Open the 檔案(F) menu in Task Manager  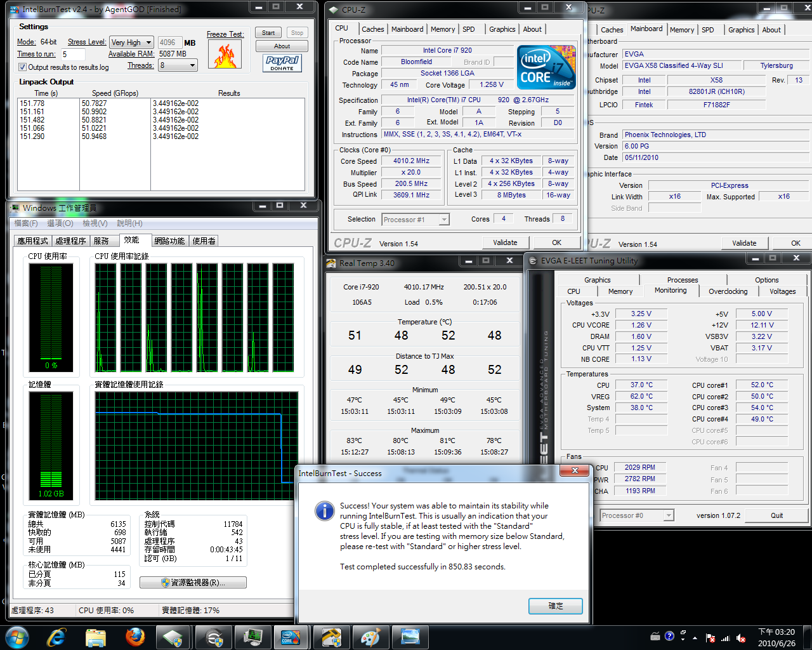click(26, 223)
